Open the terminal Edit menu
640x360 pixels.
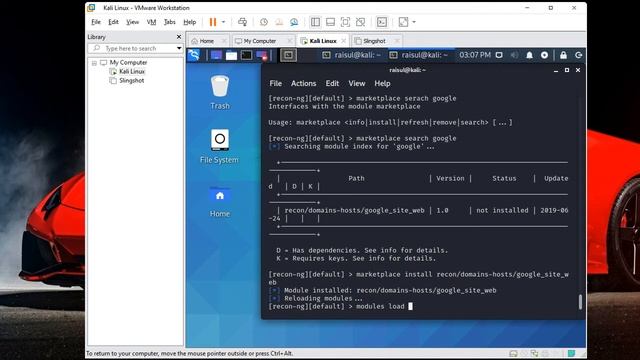[332, 83]
